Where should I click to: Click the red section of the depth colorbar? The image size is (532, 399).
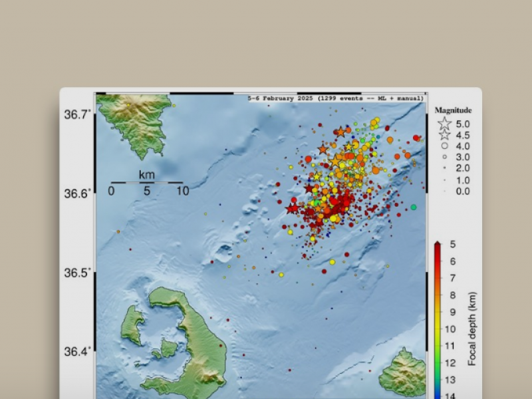coord(437,266)
